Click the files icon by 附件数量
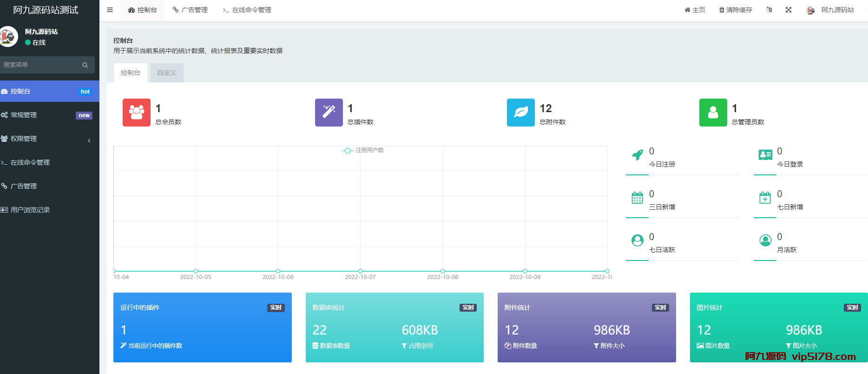Screen dimensions: 868x374 [508, 346]
